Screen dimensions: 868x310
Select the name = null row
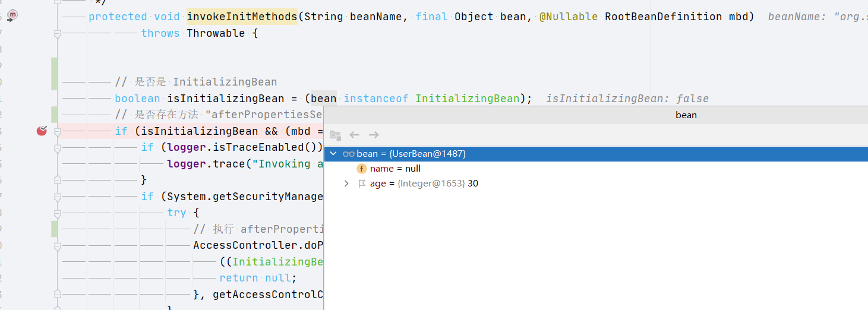point(596,169)
